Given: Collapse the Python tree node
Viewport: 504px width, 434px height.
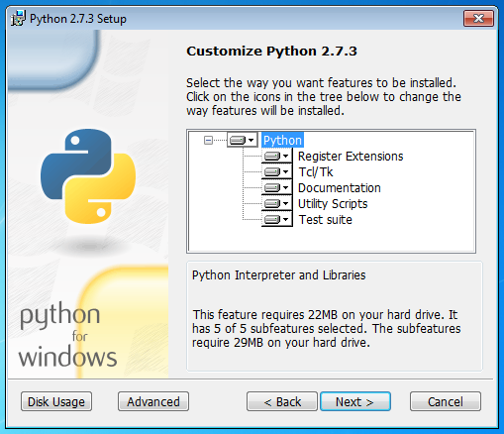Looking at the screenshot, I should [x=208, y=141].
